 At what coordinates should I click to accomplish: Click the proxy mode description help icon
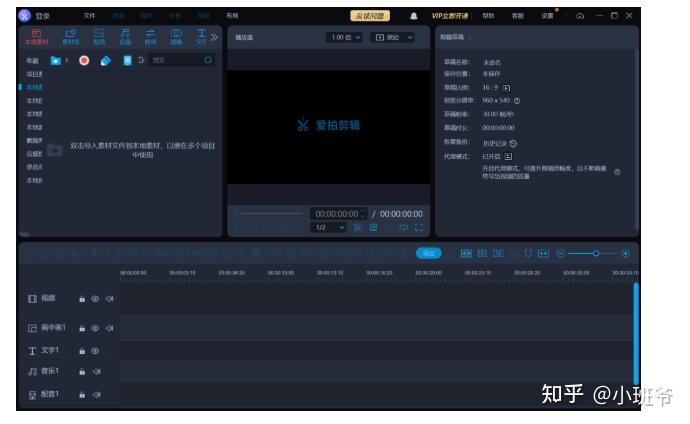(617, 172)
